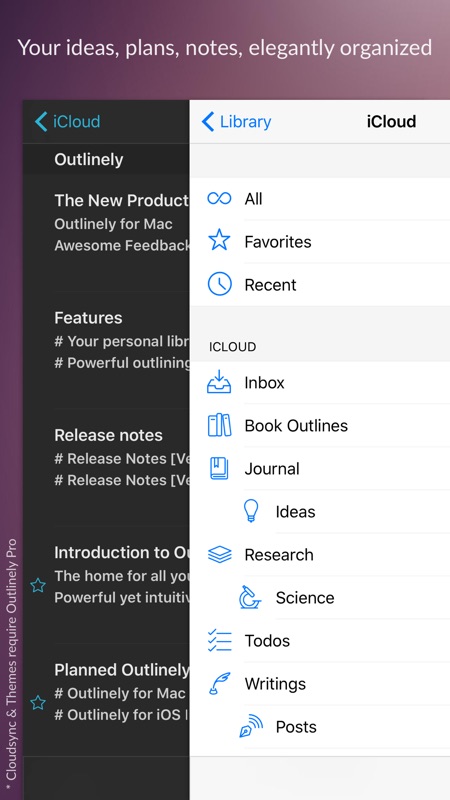The width and height of the screenshot is (450, 800).
Task: Select the Todos checklist icon
Action: click(219, 640)
